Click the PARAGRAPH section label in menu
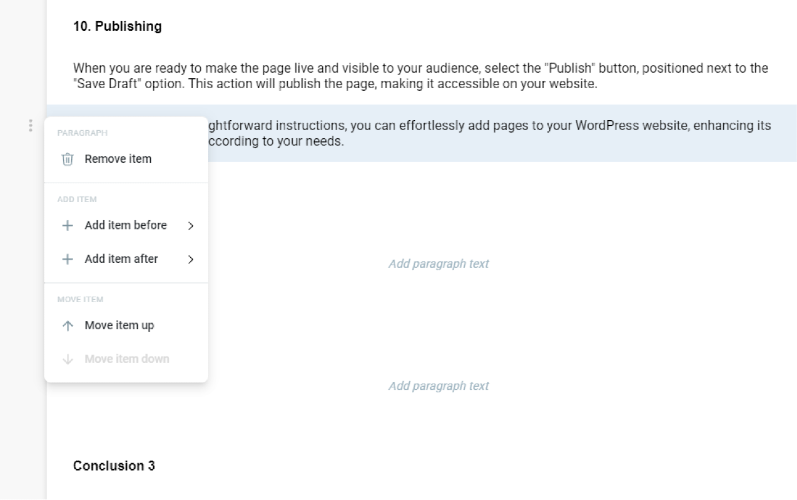 pyautogui.click(x=82, y=133)
